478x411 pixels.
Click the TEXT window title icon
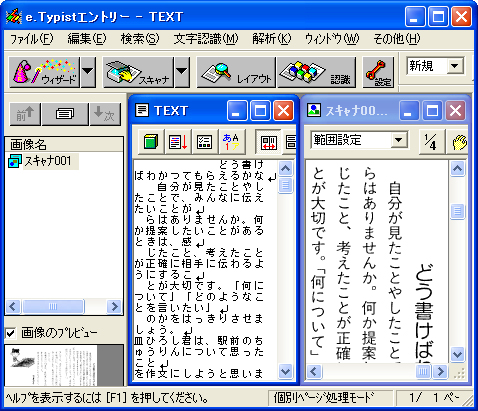click(x=142, y=110)
